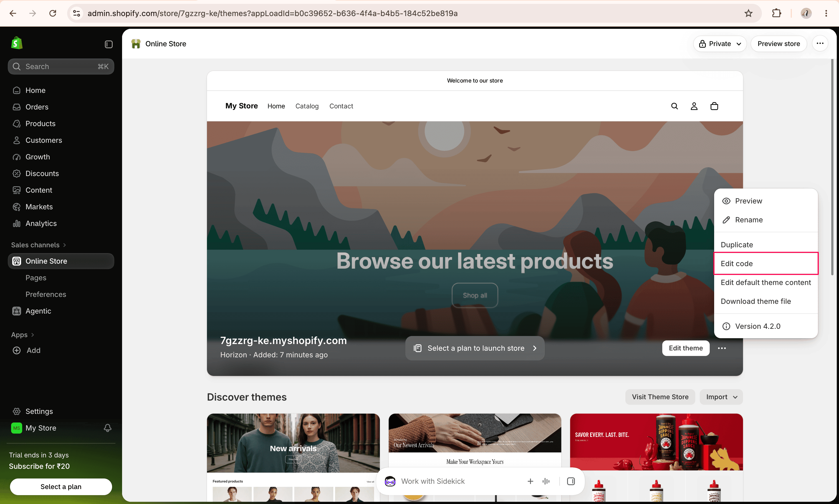Viewport: 839px width, 504px height.
Task: Click the storefront search magnifier icon
Action: pos(674,106)
